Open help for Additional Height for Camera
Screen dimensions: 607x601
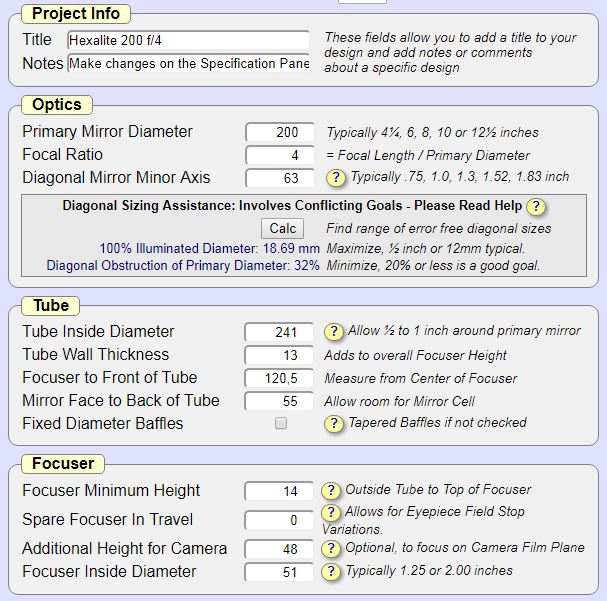tap(331, 548)
